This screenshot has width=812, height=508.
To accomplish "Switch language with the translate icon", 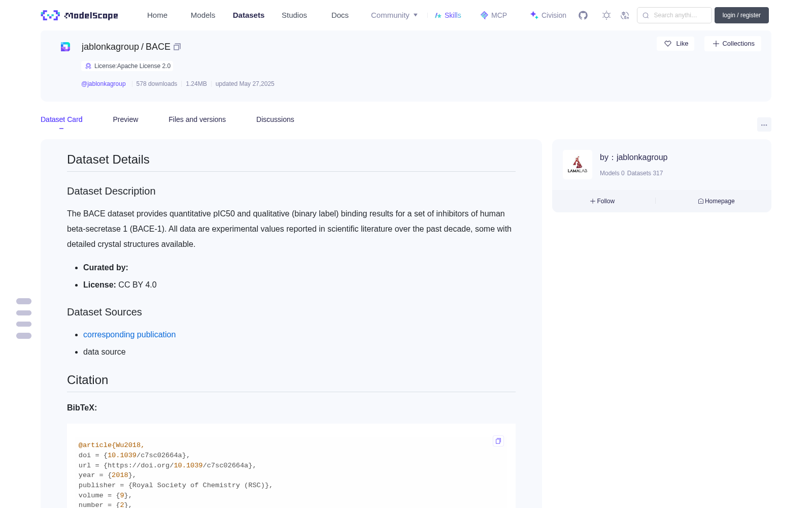I will pyautogui.click(x=625, y=15).
